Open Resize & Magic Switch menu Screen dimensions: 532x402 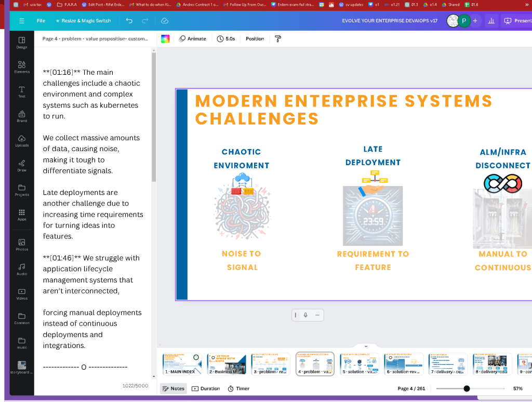pyautogui.click(x=83, y=21)
